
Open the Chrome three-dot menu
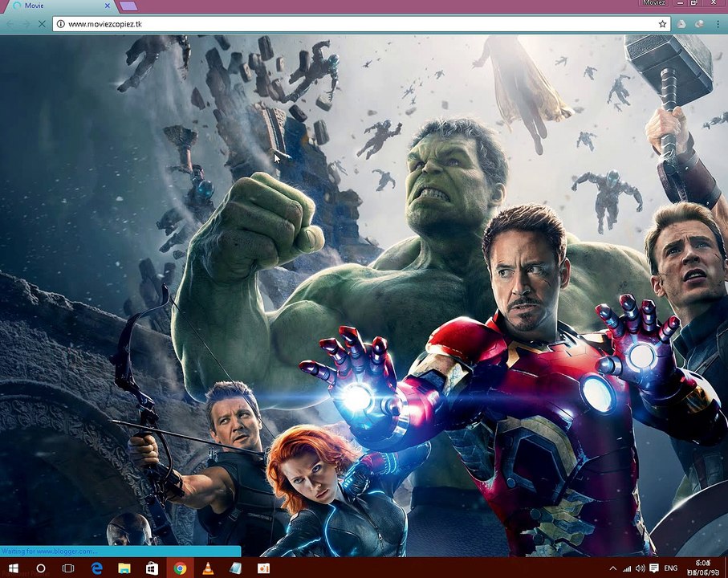click(x=718, y=23)
